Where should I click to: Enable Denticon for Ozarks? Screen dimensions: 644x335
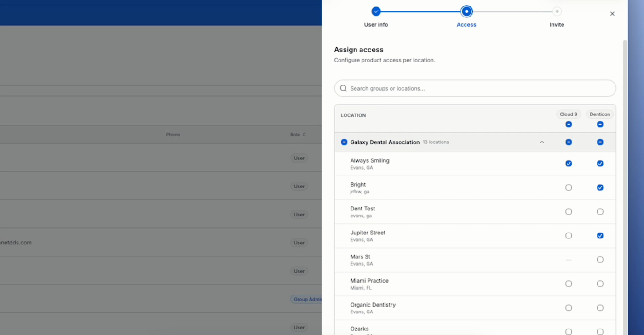coord(600,332)
